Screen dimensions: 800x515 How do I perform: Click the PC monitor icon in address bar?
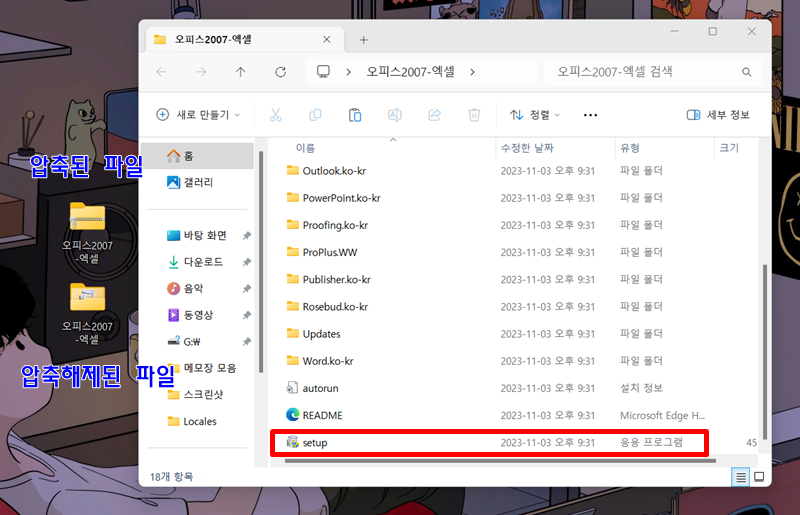[323, 71]
